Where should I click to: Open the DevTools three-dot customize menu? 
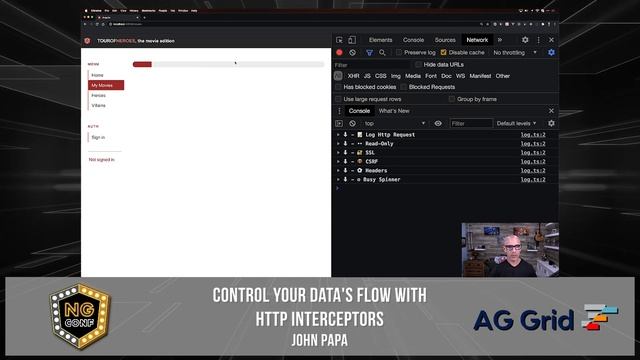538,40
